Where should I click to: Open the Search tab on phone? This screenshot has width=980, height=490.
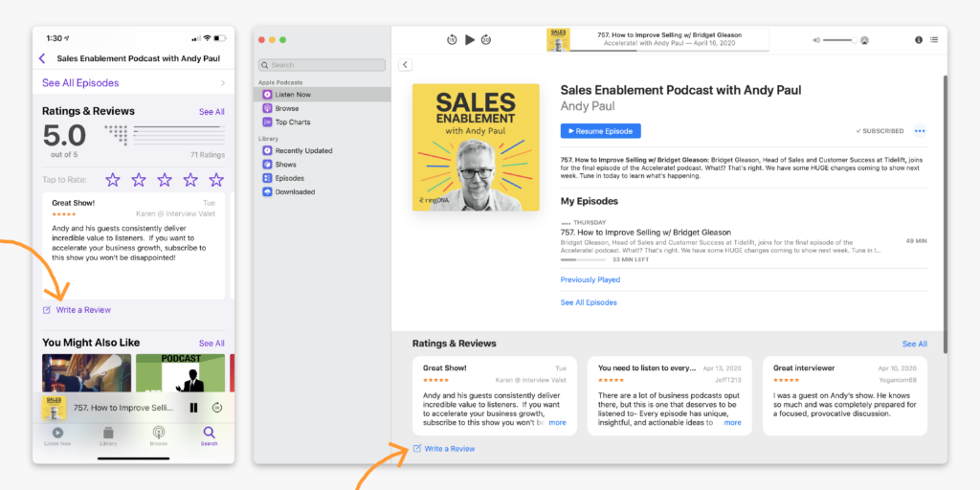210,435
